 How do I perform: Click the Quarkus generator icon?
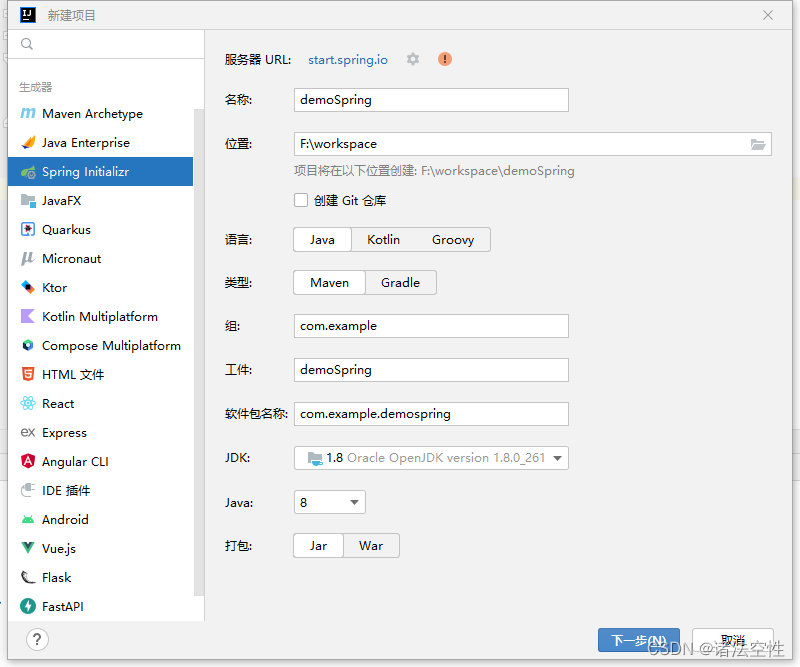point(28,230)
